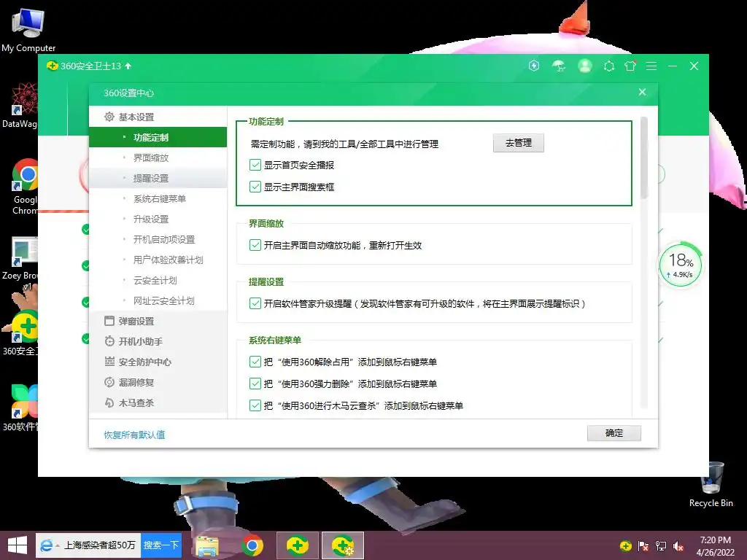Select 界面缩放 in the sidebar

pyautogui.click(x=158, y=157)
